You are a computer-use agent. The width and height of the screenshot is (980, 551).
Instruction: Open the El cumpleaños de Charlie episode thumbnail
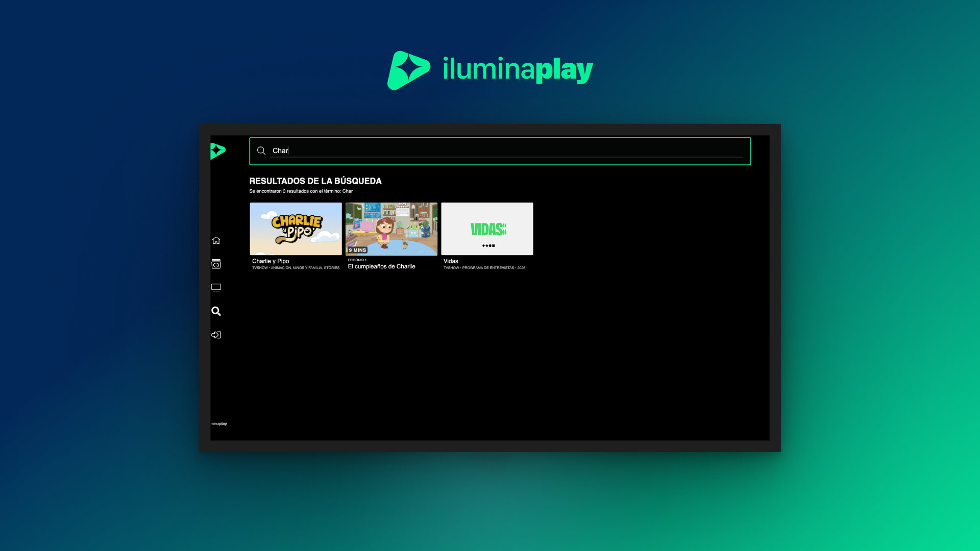point(391,229)
